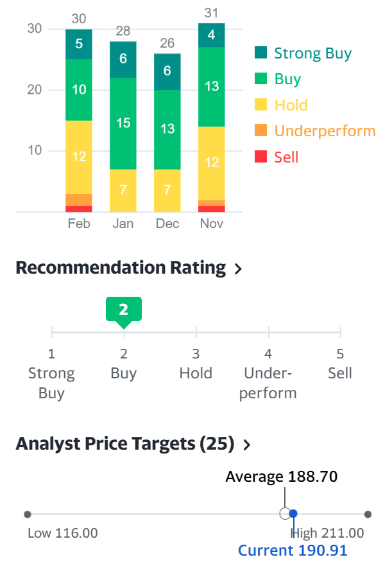Click the Nov Strong Buy segment showing 4

click(212, 35)
